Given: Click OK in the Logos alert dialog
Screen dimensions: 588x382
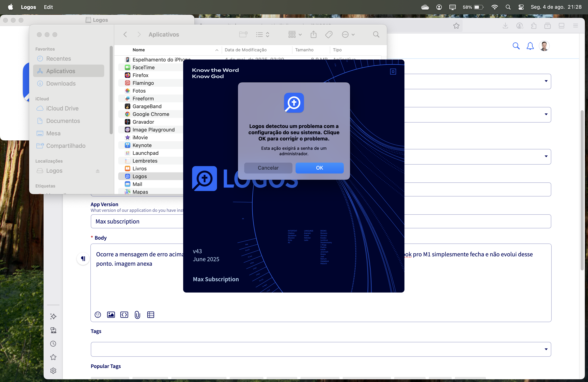Looking at the screenshot, I should pyautogui.click(x=319, y=168).
